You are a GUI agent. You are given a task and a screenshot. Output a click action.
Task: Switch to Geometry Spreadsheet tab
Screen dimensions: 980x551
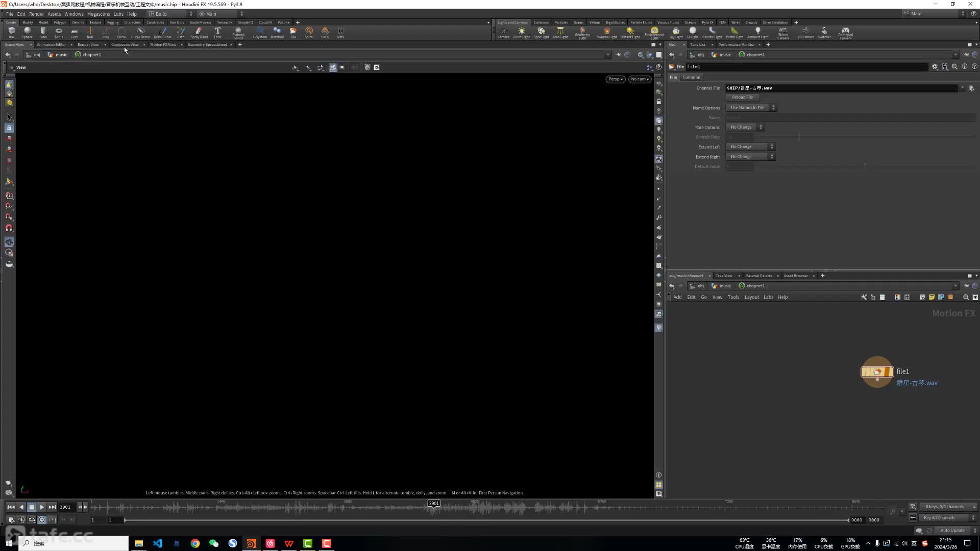(x=207, y=44)
